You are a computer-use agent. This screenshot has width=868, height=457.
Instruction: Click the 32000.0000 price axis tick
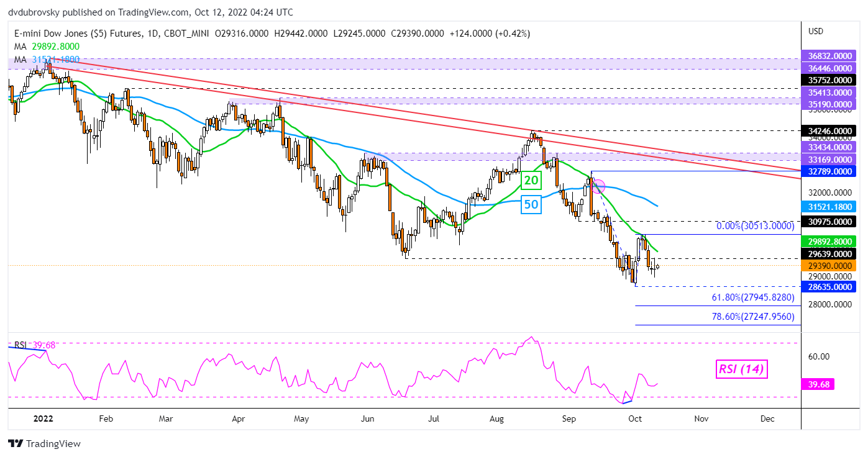click(829, 193)
